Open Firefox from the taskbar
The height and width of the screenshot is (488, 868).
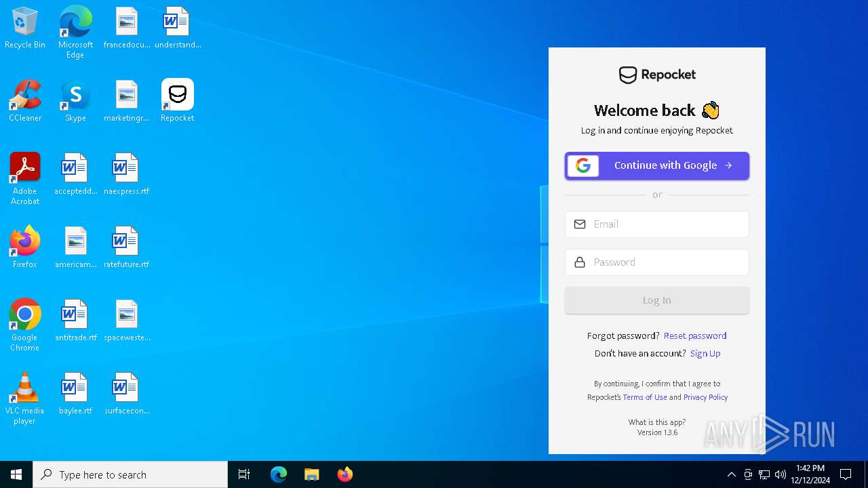coord(345,474)
